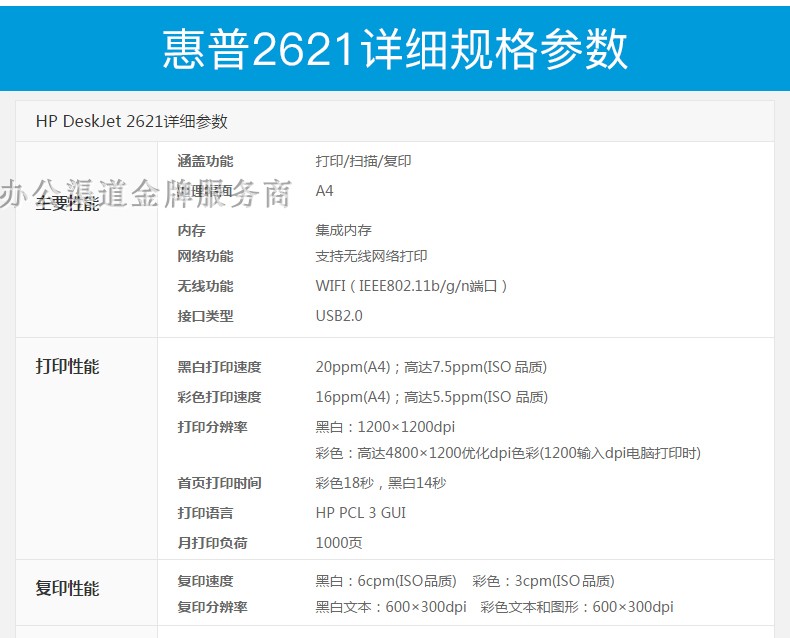Select the 月打印负荷 label

point(212,543)
